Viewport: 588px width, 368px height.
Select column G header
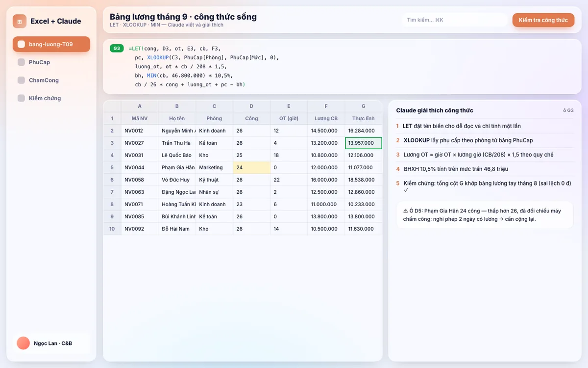click(363, 106)
